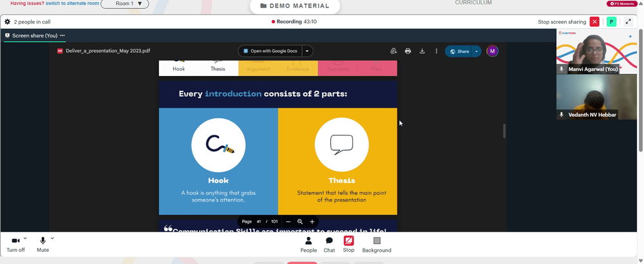644x264 pixels.
Task: Open PDF more actions menu
Action: 436,52
